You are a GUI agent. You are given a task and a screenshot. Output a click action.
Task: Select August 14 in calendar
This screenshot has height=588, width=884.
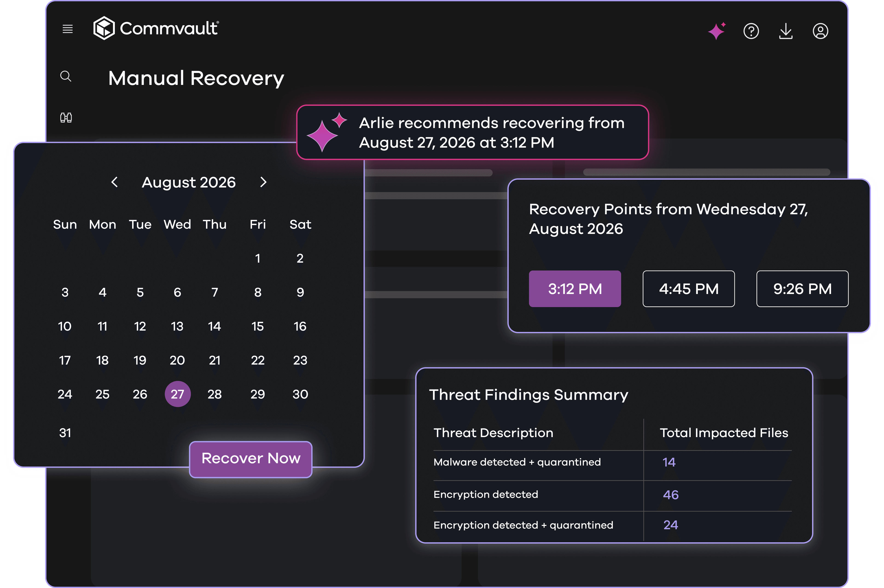[x=215, y=327]
